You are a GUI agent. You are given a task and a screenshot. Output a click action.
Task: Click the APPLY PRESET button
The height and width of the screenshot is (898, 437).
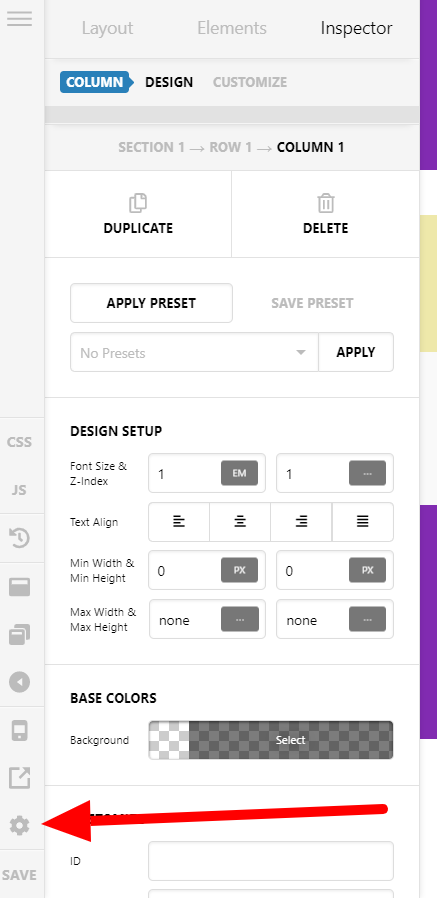(x=151, y=303)
